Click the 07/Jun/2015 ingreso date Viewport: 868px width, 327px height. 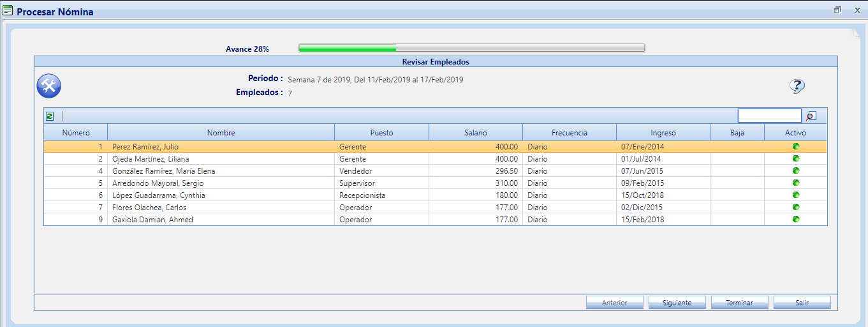642,171
